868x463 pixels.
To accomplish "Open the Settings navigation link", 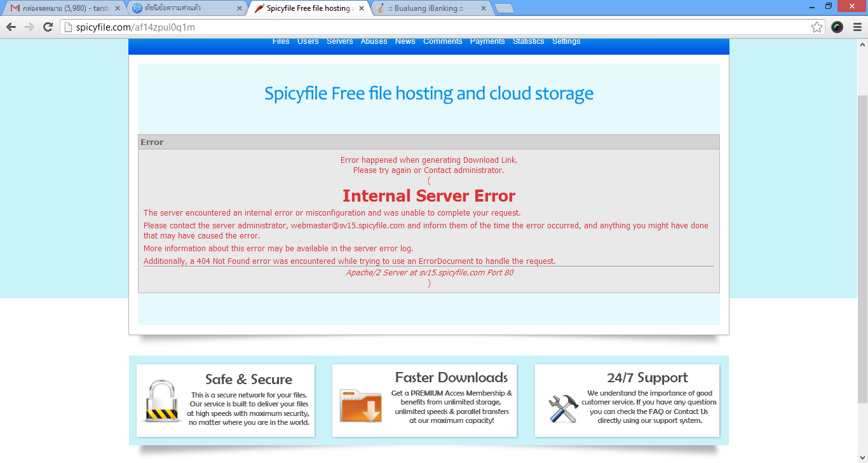I will (566, 41).
